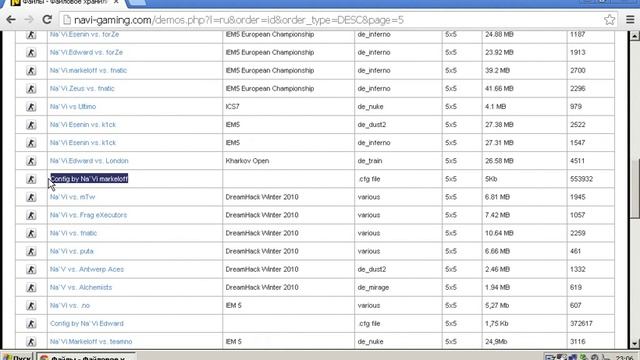Open the Na'Vi.Edward vs. London link

(89, 160)
